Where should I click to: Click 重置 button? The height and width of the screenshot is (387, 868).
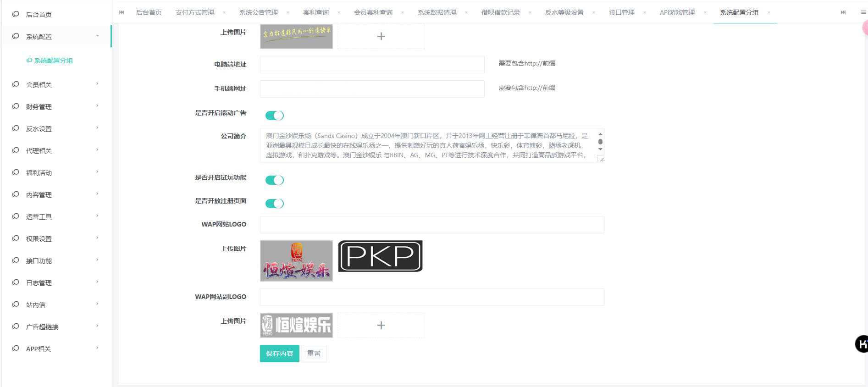coord(314,354)
